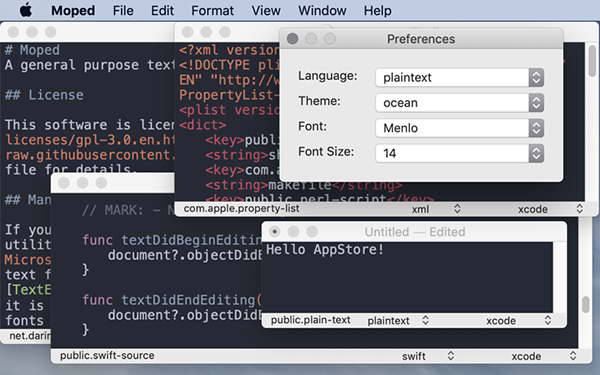Click the scrollbar thumb of swift-source window

[585, 304]
